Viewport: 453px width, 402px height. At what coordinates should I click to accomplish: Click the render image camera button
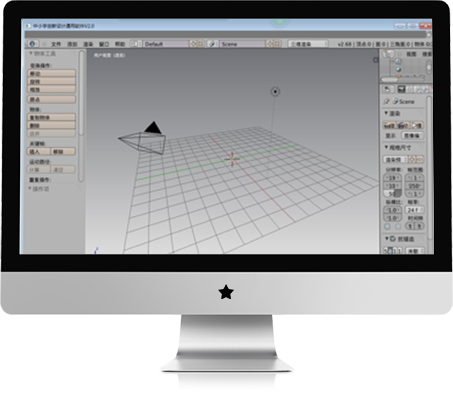click(x=388, y=125)
